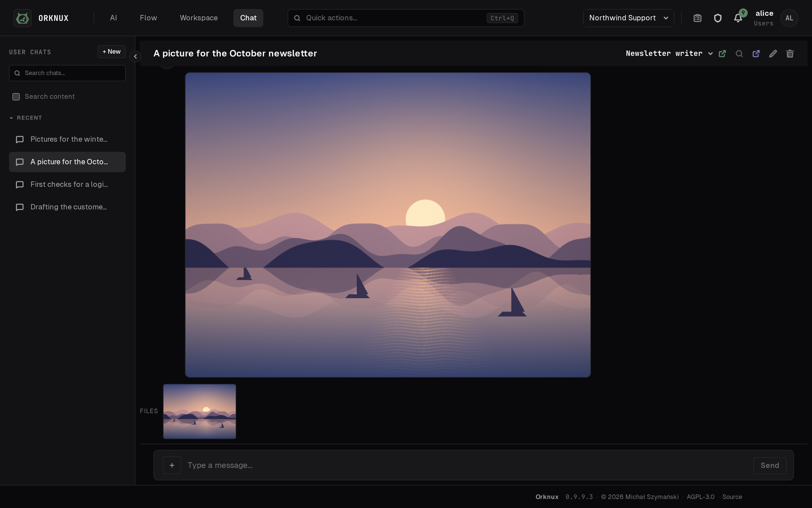This screenshot has width=812, height=508.
Task: Open chat 'First checks for a logi...'
Action: click(x=67, y=185)
